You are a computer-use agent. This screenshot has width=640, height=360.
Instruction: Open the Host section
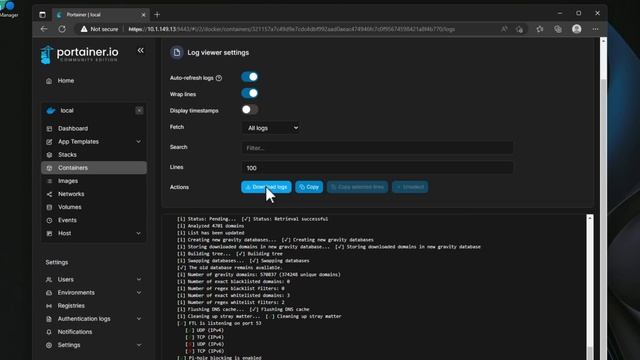coord(64,233)
